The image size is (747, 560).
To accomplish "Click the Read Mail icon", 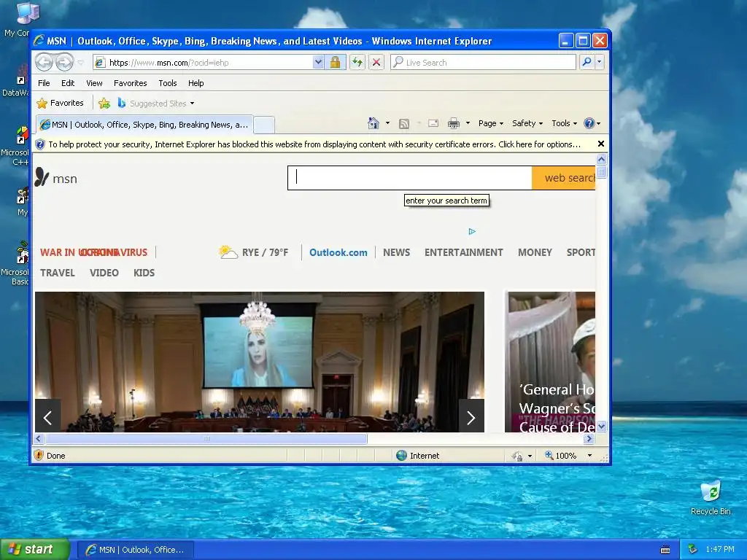I will coord(433,123).
